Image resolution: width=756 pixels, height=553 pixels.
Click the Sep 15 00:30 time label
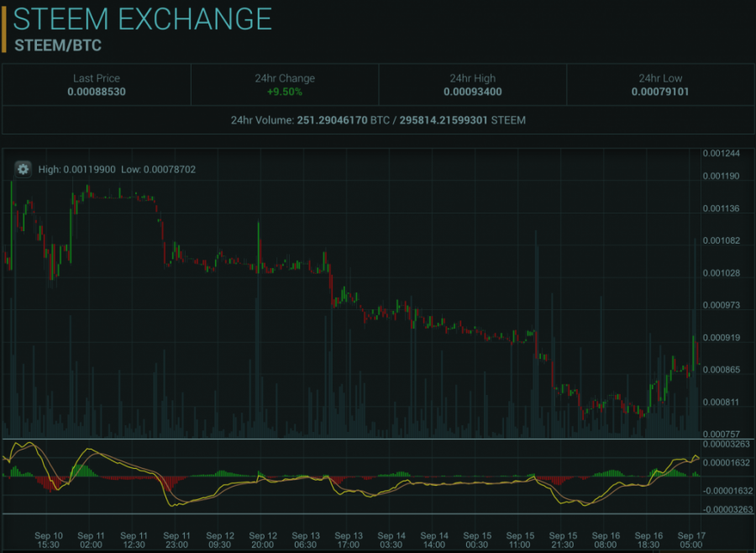[x=477, y=540]
